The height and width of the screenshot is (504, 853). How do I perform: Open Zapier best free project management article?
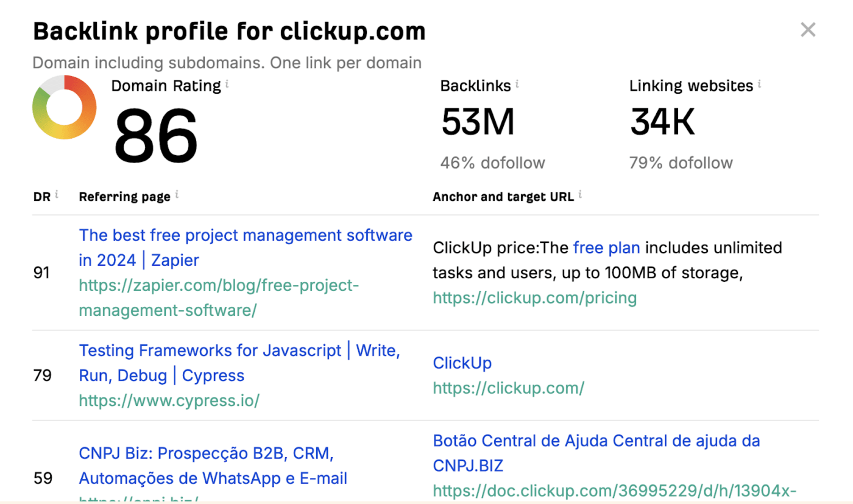click(x=245, y=248)
